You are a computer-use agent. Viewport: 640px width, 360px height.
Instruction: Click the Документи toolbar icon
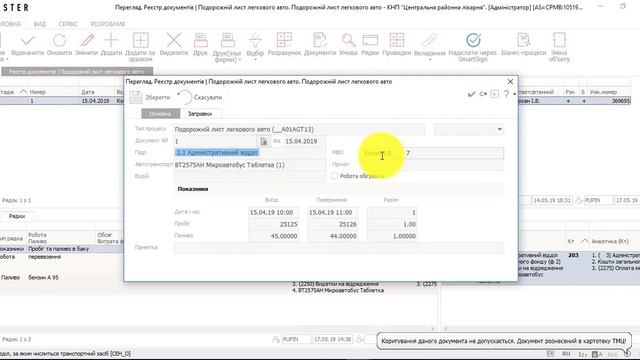pyautogui.click(x=320, y=40)
